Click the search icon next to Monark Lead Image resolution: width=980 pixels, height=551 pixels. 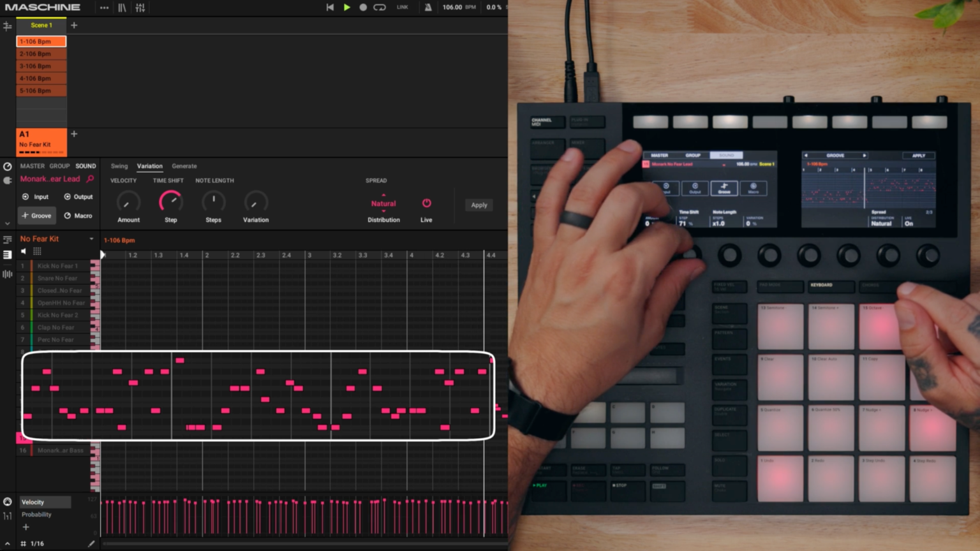pyautogui.click(x=90, y=179)
